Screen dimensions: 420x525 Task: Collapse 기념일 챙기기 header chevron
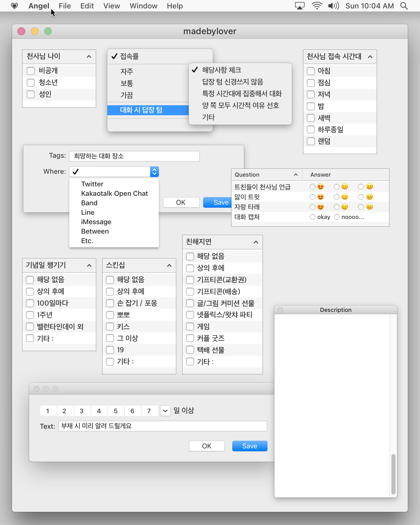(x=89, y=265)
